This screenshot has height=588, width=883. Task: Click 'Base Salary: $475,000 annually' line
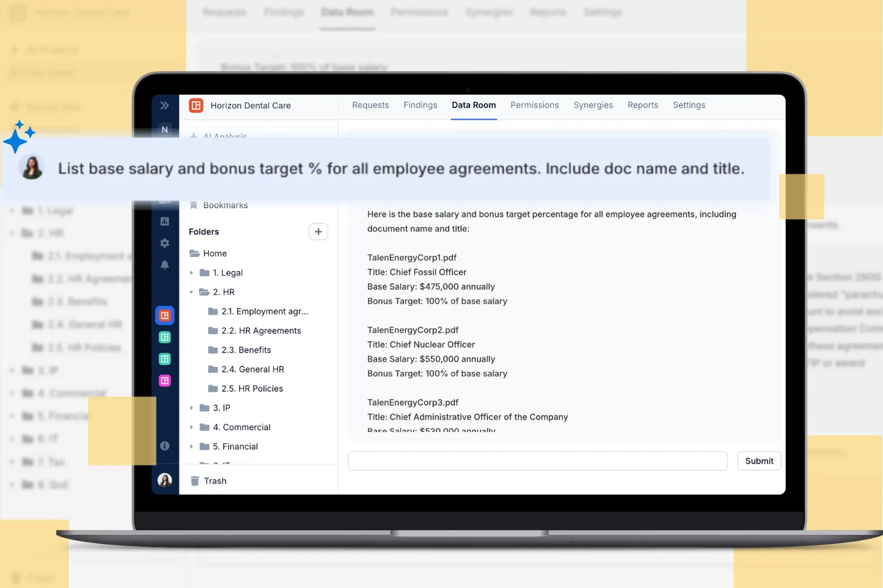pos(431,287)
